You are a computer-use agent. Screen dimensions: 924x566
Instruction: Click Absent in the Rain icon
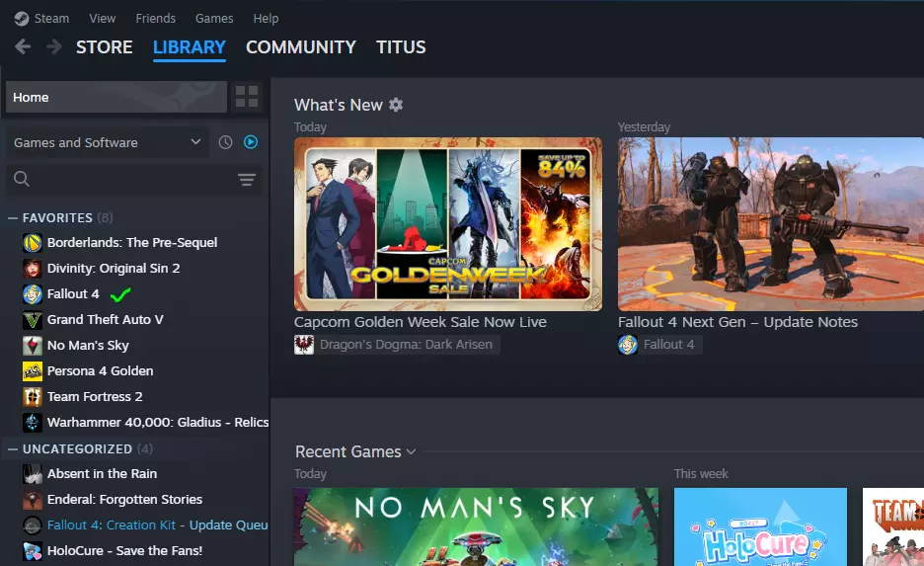[x=33, y=473]
